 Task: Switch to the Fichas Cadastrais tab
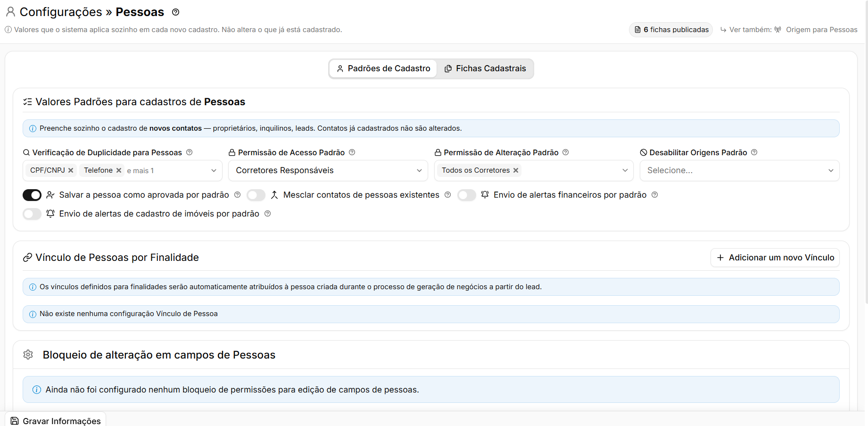(485, 69)
